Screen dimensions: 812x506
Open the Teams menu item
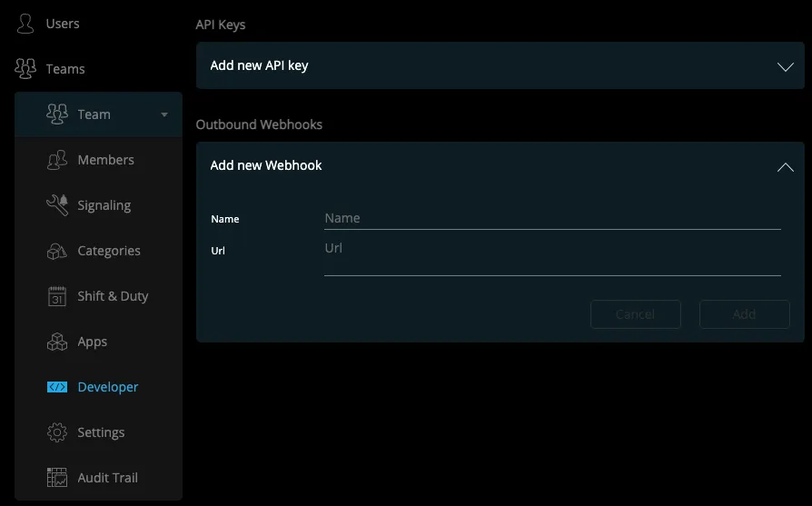(65, 69)
